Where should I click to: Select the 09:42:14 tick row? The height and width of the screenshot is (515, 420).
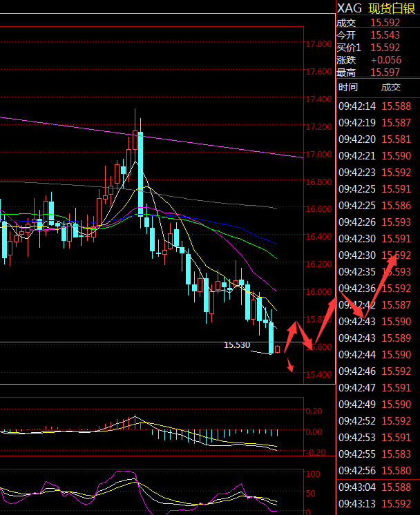tap(375, 106)
